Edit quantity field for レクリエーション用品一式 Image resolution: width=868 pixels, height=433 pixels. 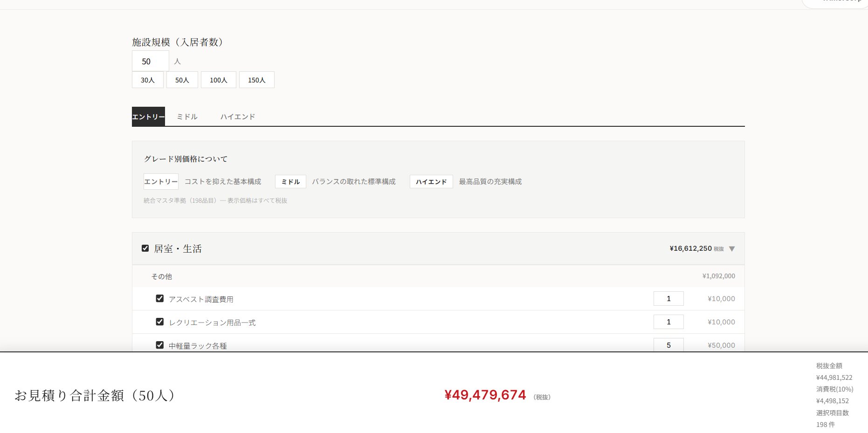pos(668,322)
